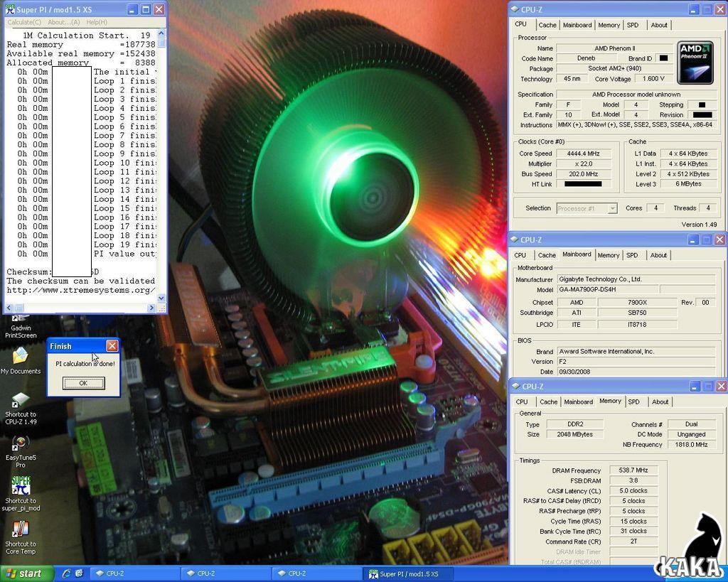This screenshot has width=728, height=582.
Task: Click the Core Voltage value 1.600 V
Action: (x=653, y=79)
